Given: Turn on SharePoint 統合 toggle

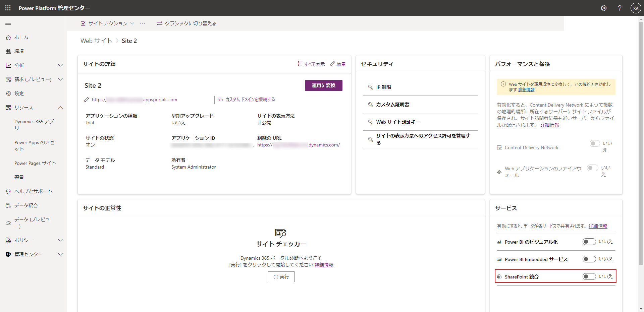Looking at the screenshot, I should pyautogui.click(x=589, y=276).
